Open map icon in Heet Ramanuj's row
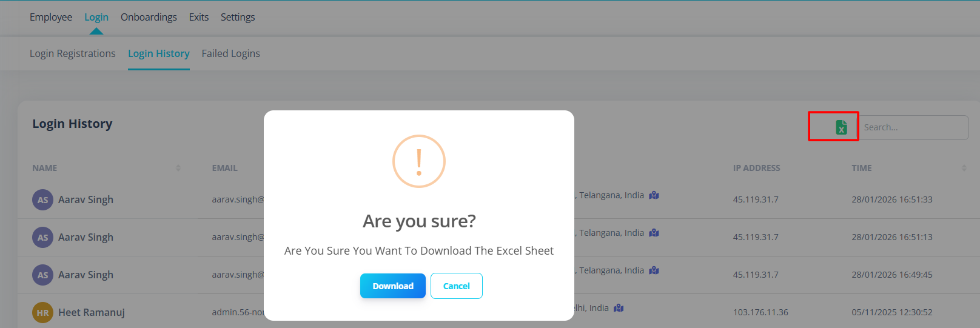Screen dimensions: 980x328 [x=619, y=308]
